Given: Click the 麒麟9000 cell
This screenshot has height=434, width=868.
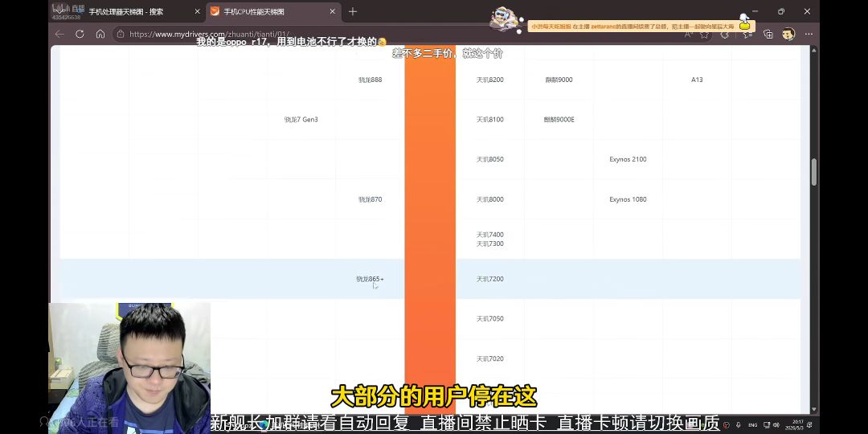Looking at the screenshot, I should point(559,80).
